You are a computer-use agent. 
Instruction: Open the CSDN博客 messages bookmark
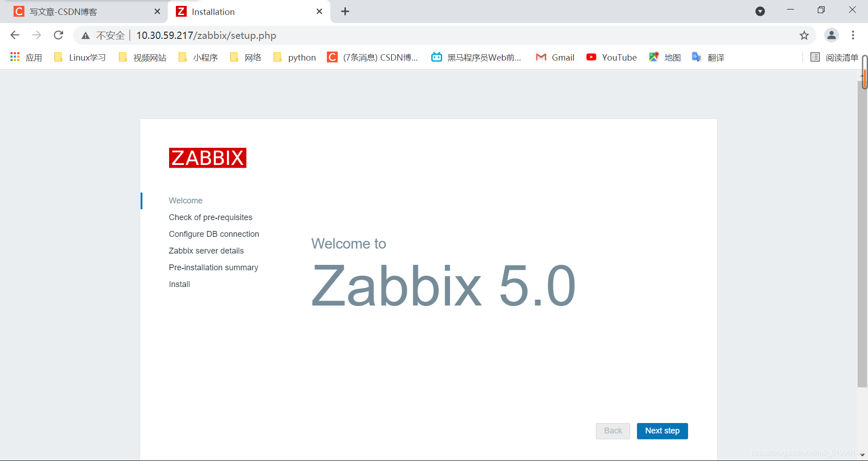[373, 57]
